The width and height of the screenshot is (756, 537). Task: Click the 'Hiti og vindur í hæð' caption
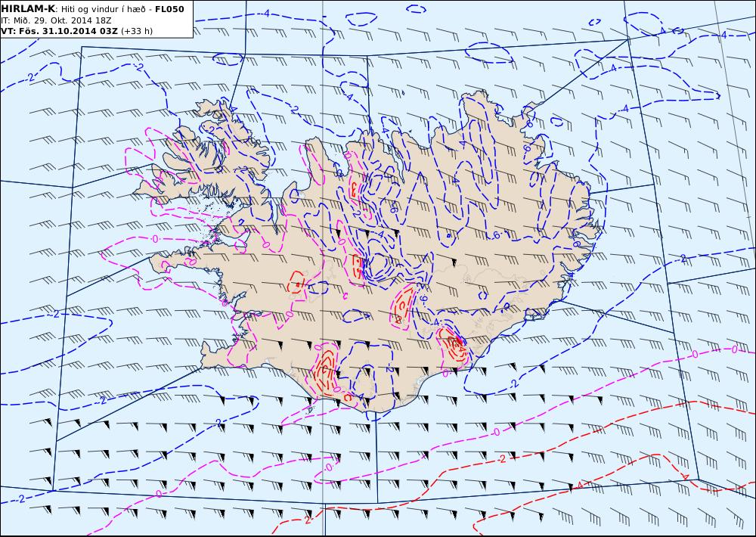pyautogui.click(x=104, y=9)
